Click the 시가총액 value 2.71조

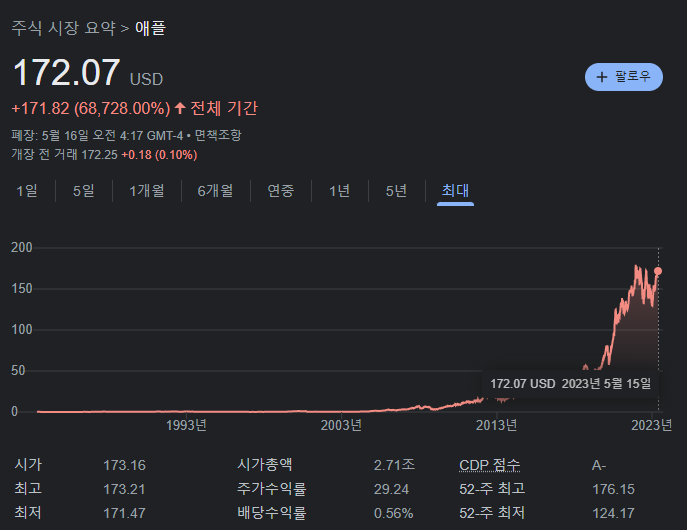[394, 465]
